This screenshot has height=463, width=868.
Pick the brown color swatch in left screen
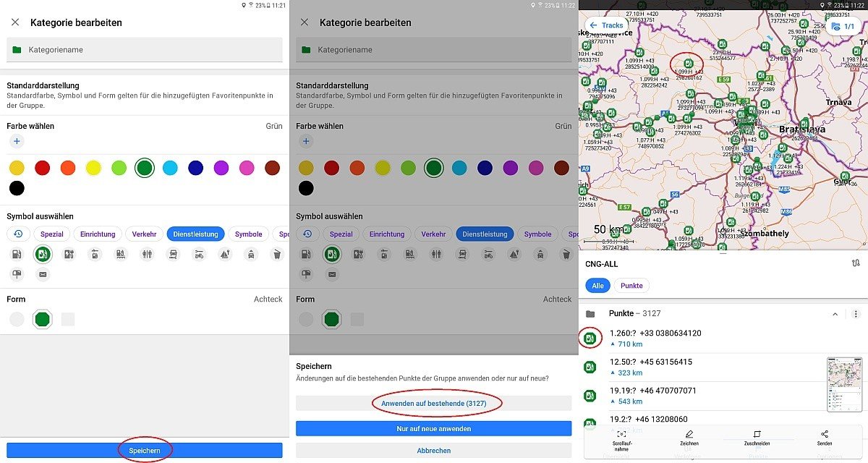272,168
